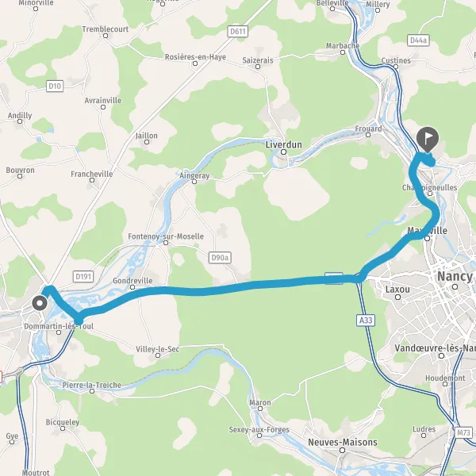Click the Nancy city label
The width and height of the screenshot is (476, 476).
coord(455,277)
